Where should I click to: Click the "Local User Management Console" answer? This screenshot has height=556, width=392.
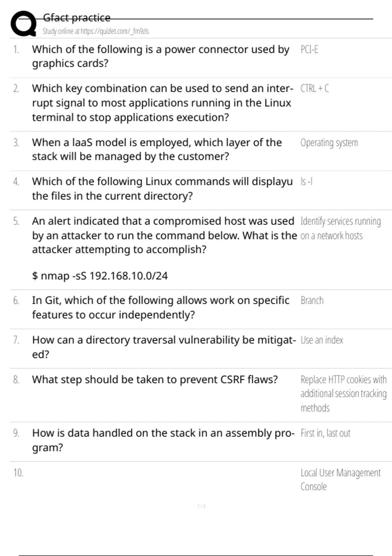coord(340,479)
